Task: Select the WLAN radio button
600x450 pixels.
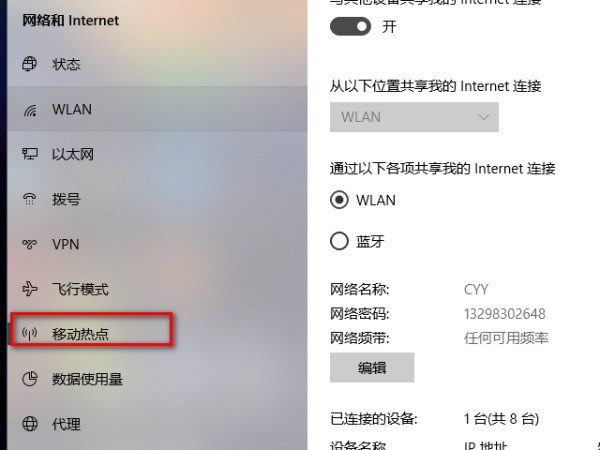Action: 339,200
